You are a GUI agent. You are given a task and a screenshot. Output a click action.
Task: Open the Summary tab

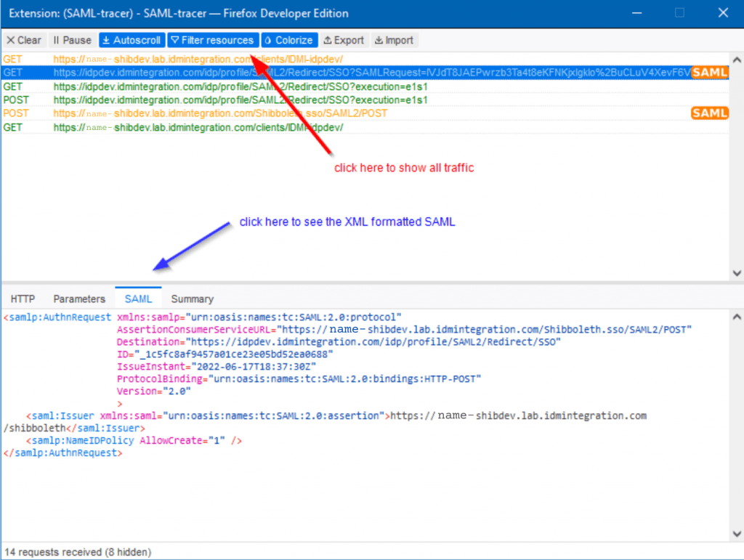tap(191, 299)
